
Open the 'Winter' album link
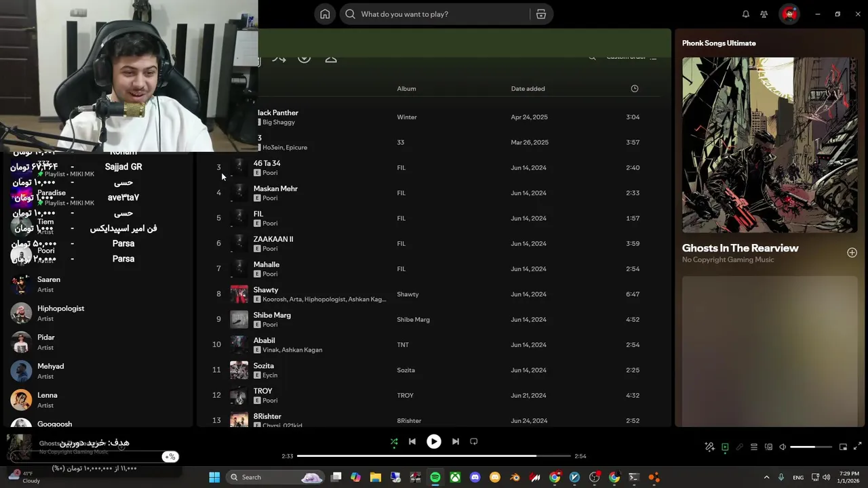[x=407, y=117]
